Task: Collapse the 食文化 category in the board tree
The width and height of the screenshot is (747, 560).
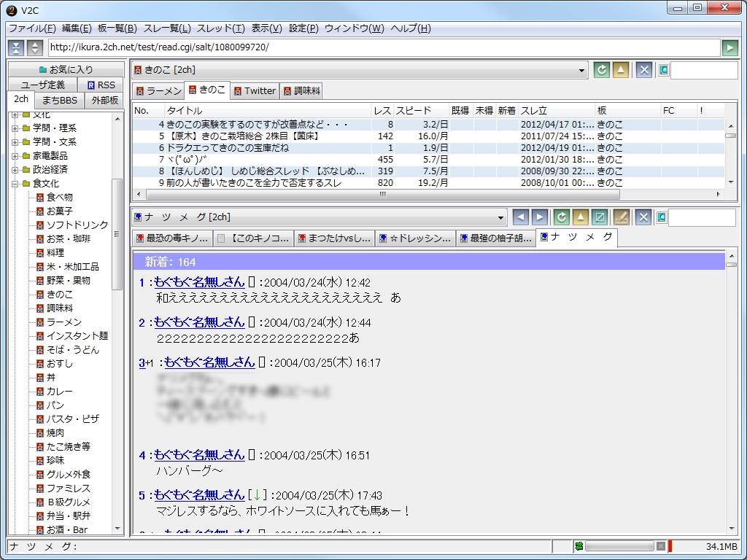Action: coord(15,184)
